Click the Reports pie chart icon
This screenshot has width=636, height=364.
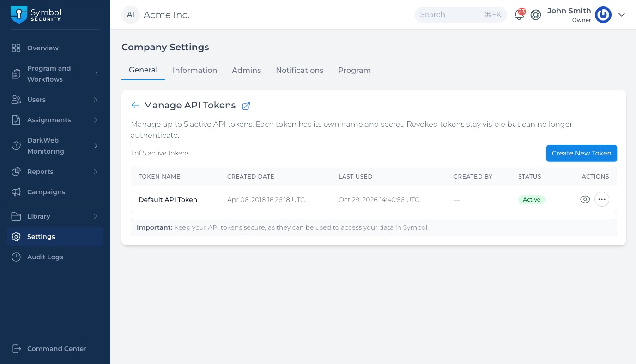(x=16, y=172)
